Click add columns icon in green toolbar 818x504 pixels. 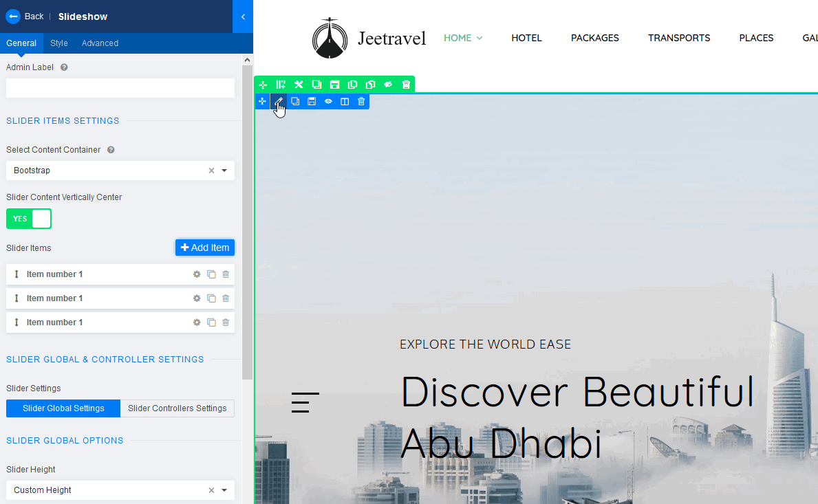[x=281, y=85]
